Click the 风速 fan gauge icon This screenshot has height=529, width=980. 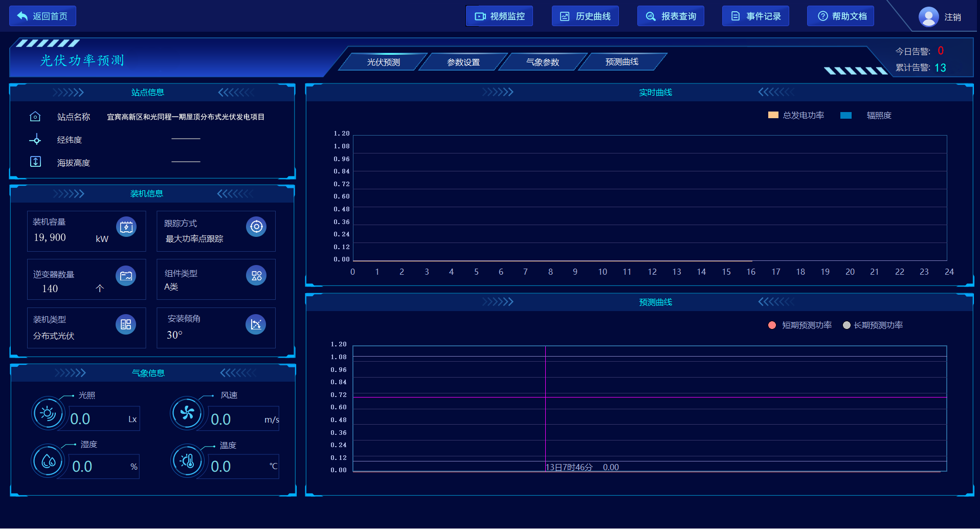[187, 413]
